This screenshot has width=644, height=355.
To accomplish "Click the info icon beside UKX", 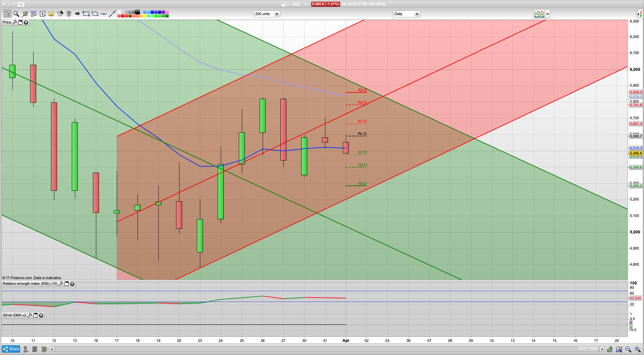I will click(306, 4).
